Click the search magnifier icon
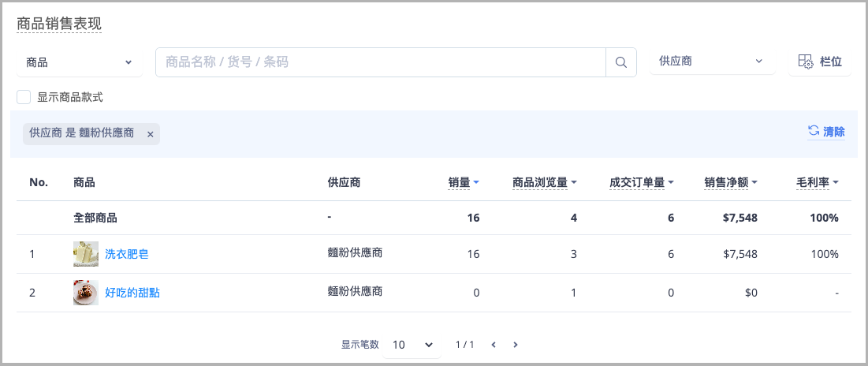 tap(621, 62)
